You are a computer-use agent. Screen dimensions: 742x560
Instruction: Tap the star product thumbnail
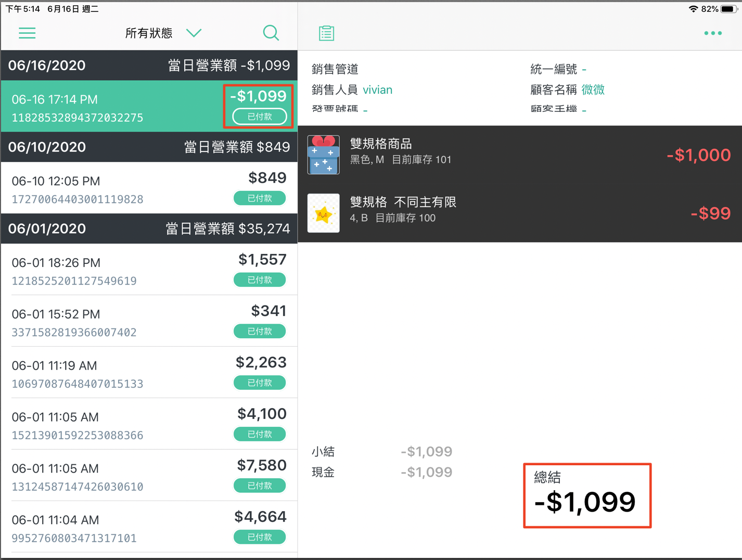tap(323, 213)
